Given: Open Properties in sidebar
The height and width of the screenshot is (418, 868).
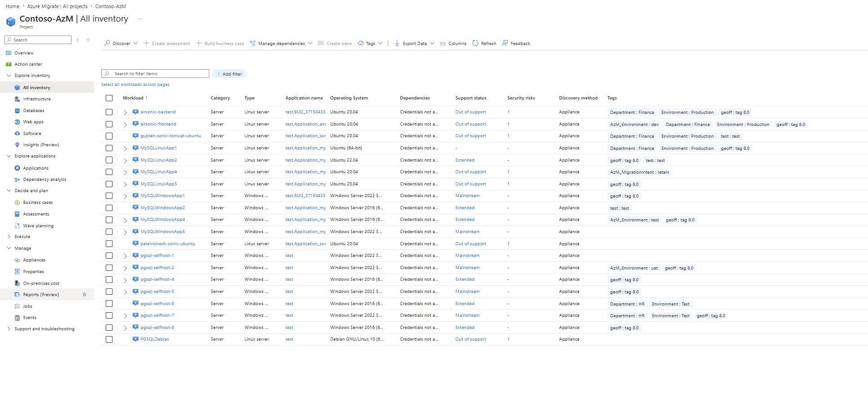Looking at the screenshot, I should click(x=33, y=272).
